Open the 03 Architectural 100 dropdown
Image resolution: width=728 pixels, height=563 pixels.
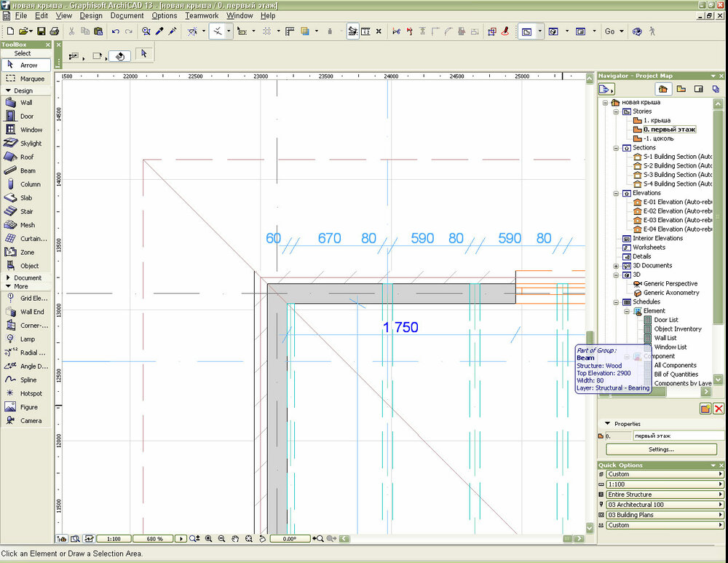(661, 505)
